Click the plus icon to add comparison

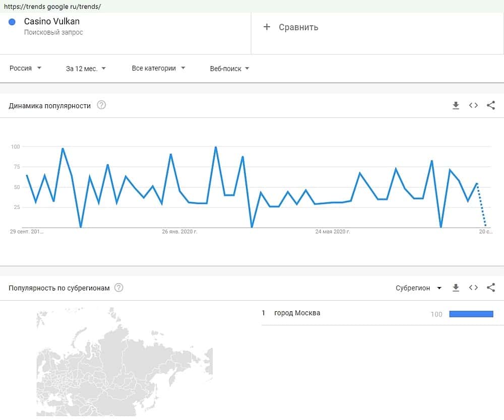(267, 27)
